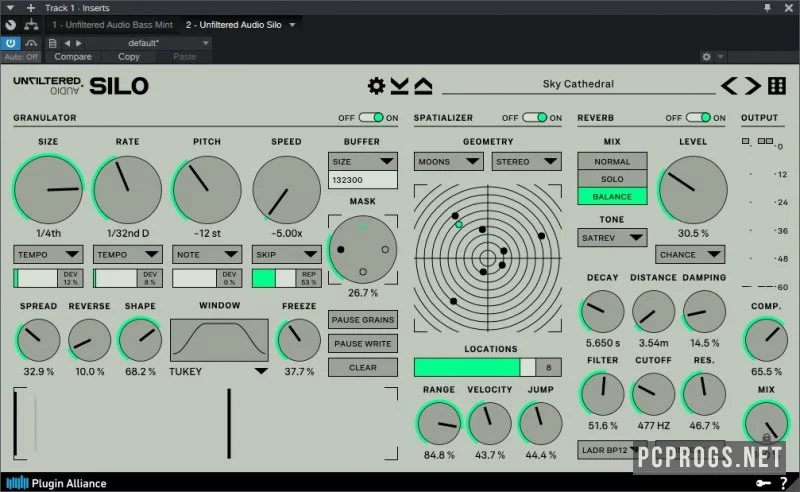Open the Pitch NOTE dropdown
The width and height of the screenshot is (800, 492).
tap(207, 254)
